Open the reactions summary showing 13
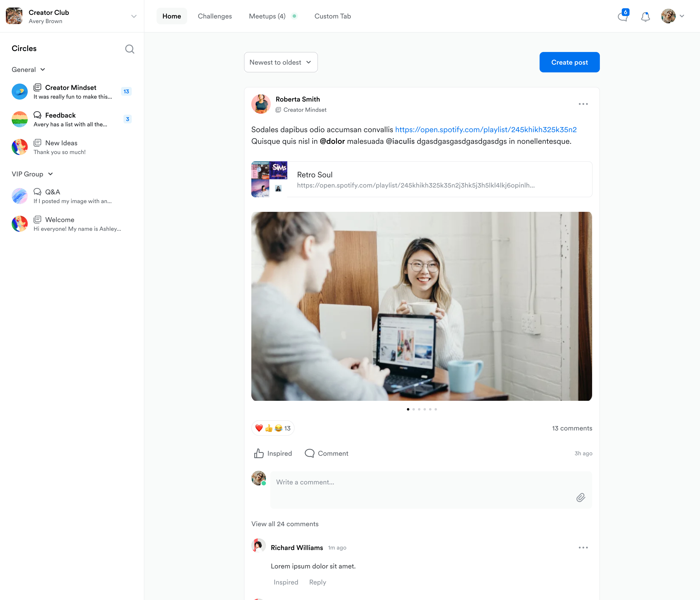The image size is (700, 600). point(273,428)
